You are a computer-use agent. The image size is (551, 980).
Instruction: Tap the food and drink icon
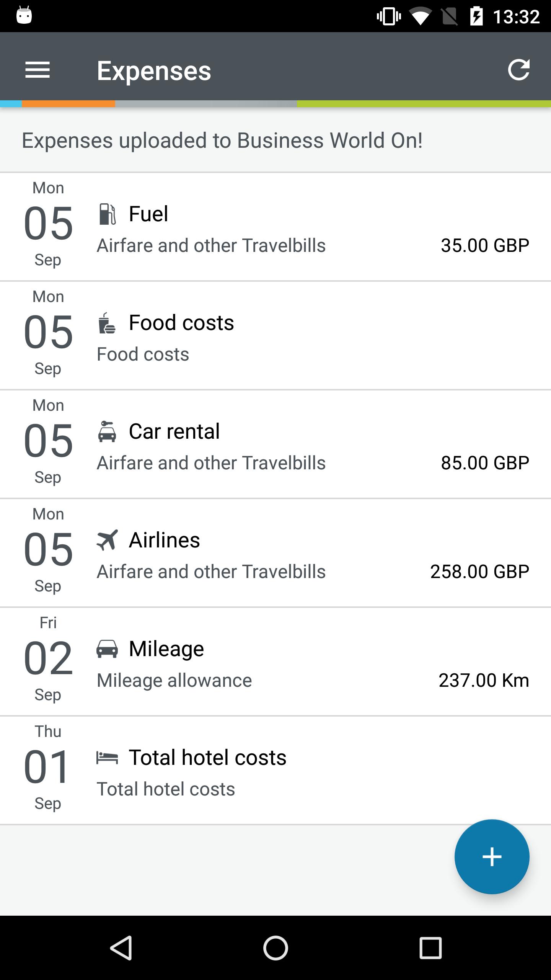(x=107, y=323)
